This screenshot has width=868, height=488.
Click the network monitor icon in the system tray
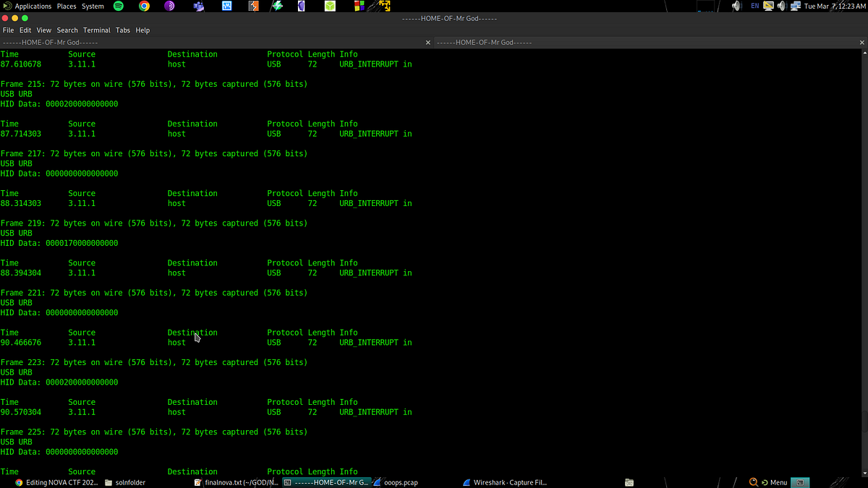click(794, 6)
